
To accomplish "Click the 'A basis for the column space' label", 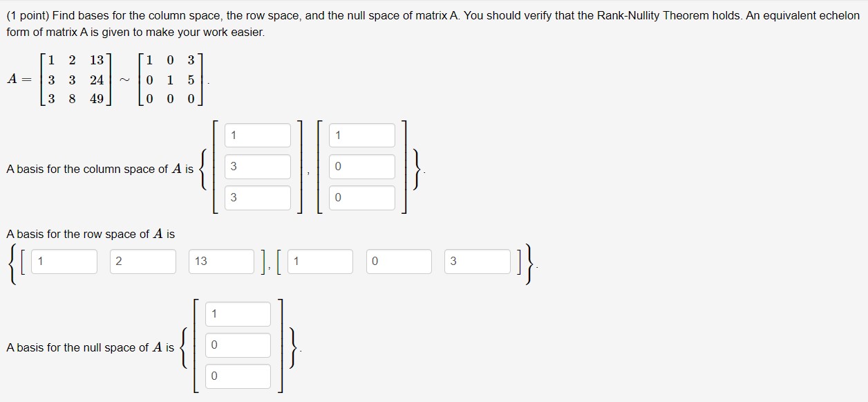I will [100, 169].
